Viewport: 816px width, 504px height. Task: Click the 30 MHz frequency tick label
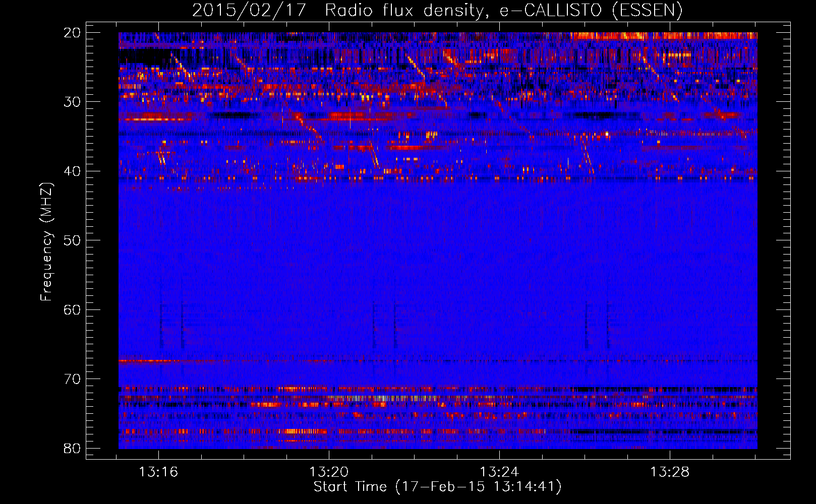coord(73,102)
